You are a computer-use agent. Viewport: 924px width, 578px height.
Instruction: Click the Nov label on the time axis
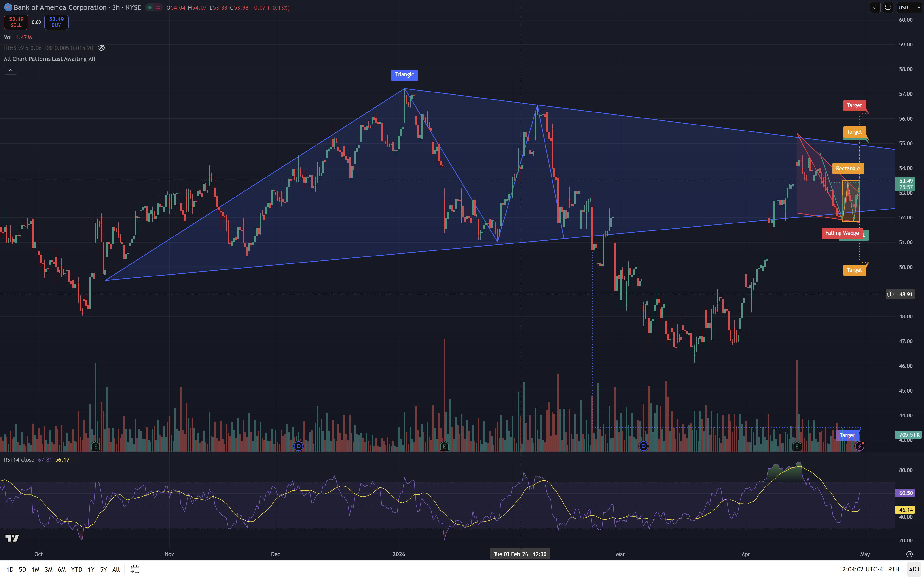click(170, 554)
